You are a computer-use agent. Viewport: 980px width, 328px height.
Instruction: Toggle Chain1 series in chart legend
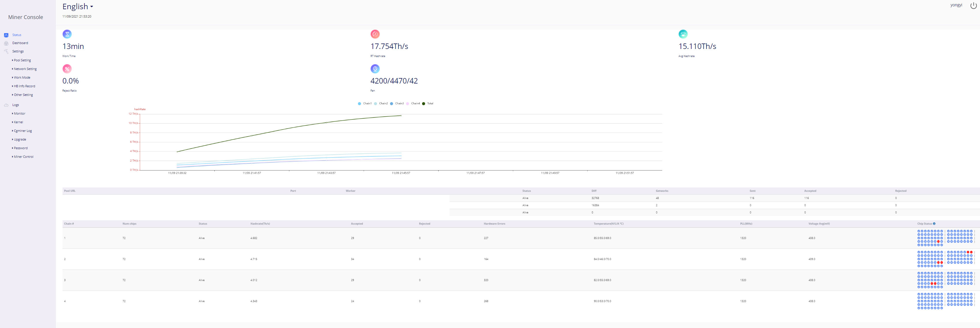click(x=365, y=103)
